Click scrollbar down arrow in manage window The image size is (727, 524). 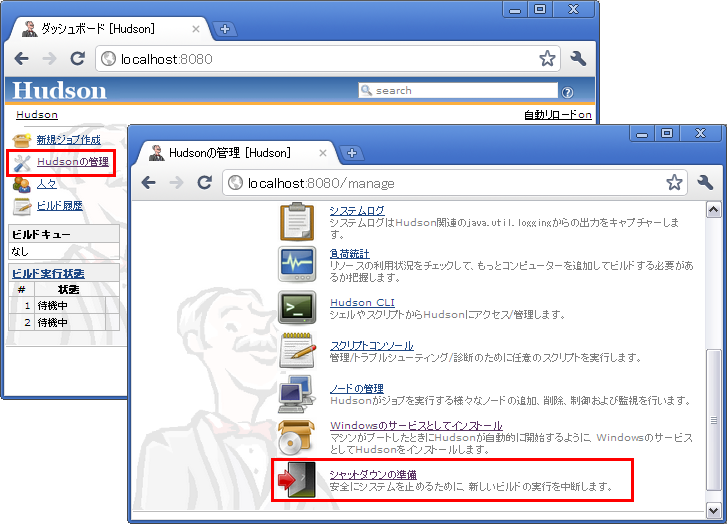click(713, 511)
